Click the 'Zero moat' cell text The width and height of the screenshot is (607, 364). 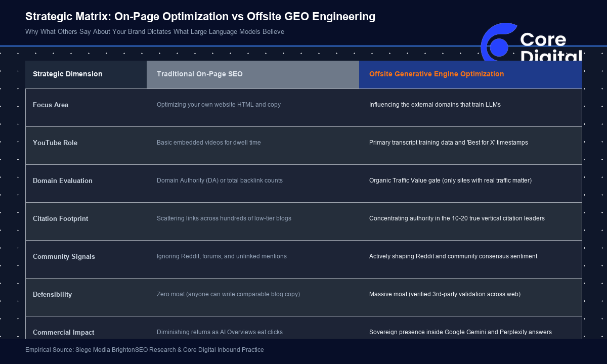click(228, 294)
